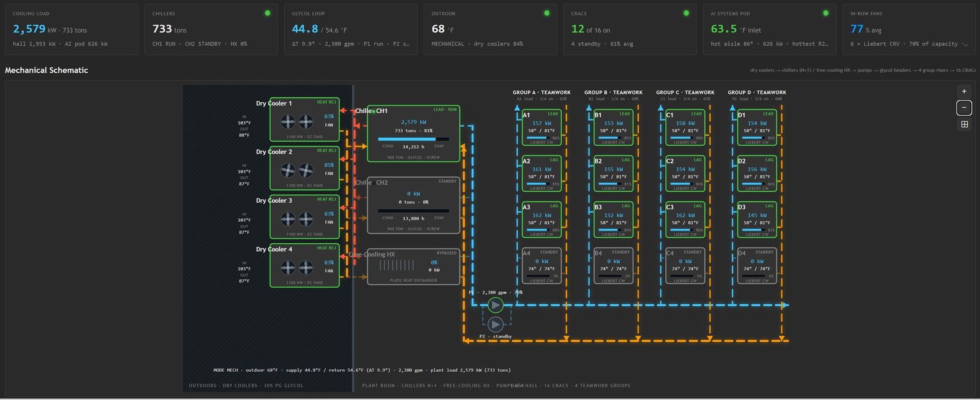Click the "Mechanical Schematic" heading
The height and width of the screenshot is (400, 980).
coord(47,70)
